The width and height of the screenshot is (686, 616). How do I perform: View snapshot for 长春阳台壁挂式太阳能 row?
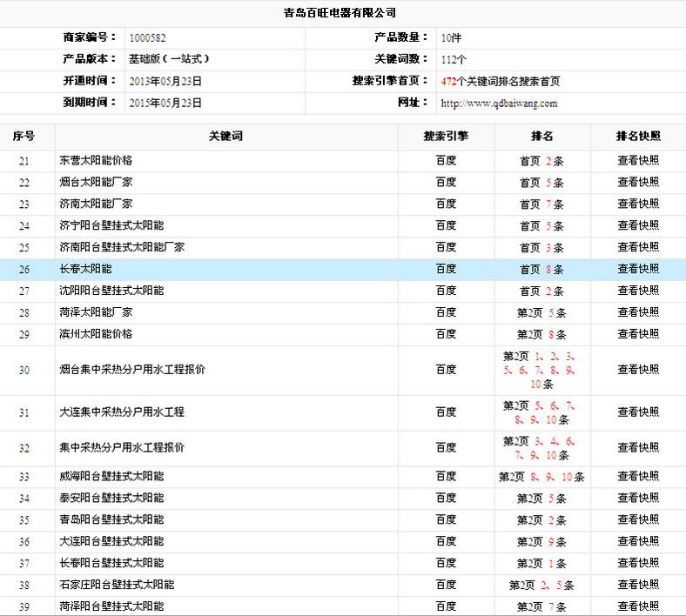pyautogui.click(x=638, y=563)
